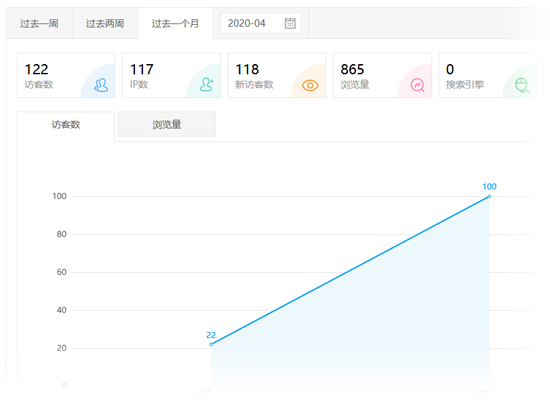Click the pink chart-magnifier icon on the 浏览量 card
This screenshot has height=402, width=550.
417,85
